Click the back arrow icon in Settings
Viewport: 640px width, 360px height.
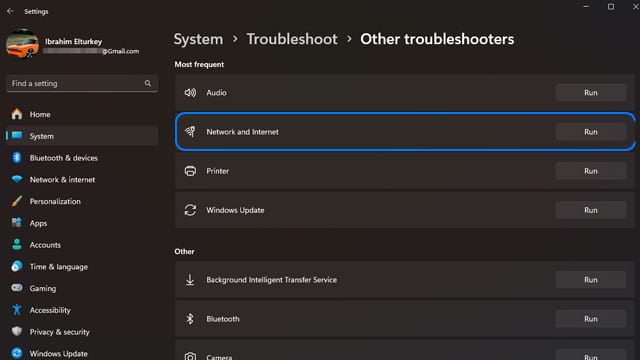10,11
